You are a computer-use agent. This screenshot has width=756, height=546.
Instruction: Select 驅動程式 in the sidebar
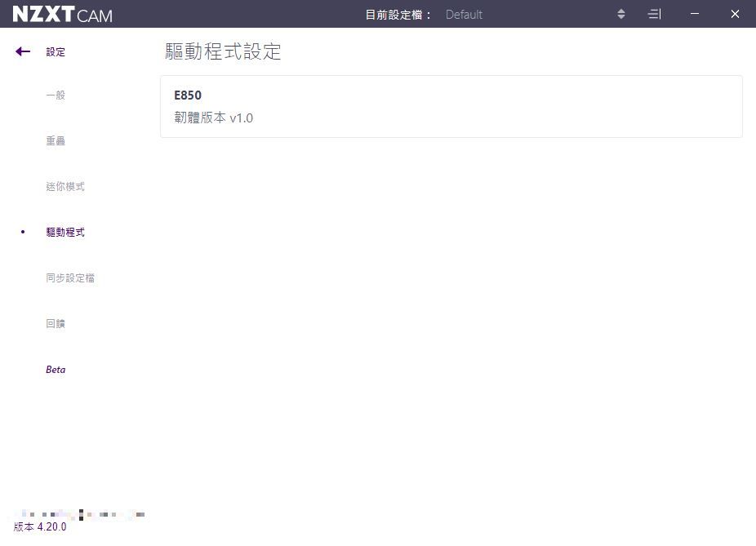coord(65,233)
